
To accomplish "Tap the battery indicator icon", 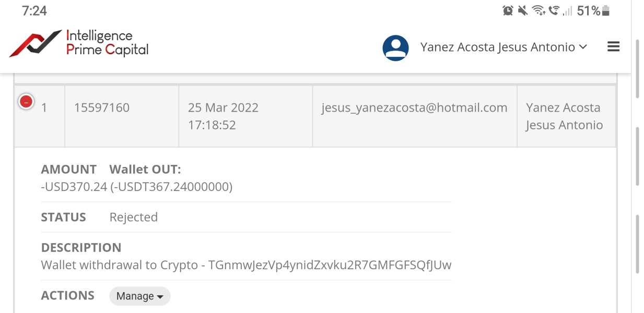I will pos(606,10).
